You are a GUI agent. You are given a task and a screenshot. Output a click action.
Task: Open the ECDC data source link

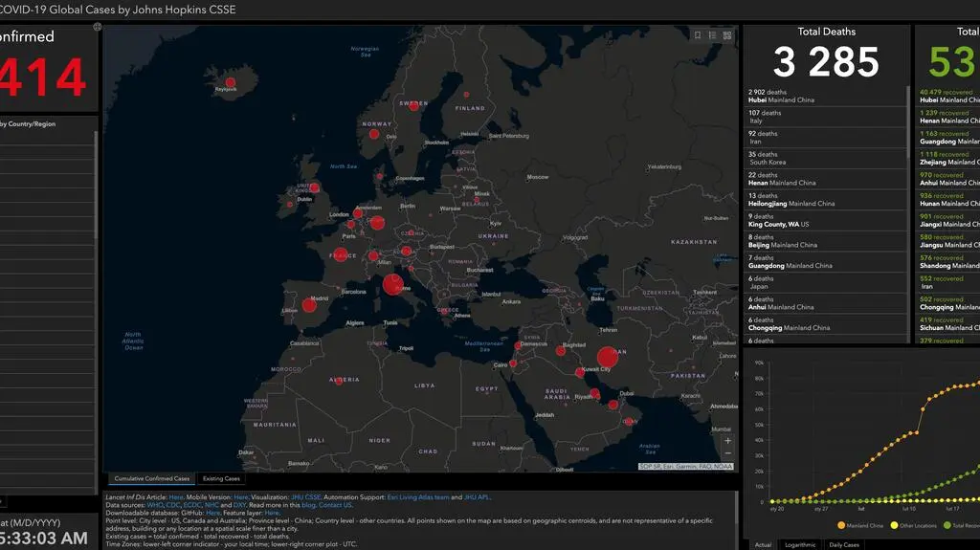191,505
